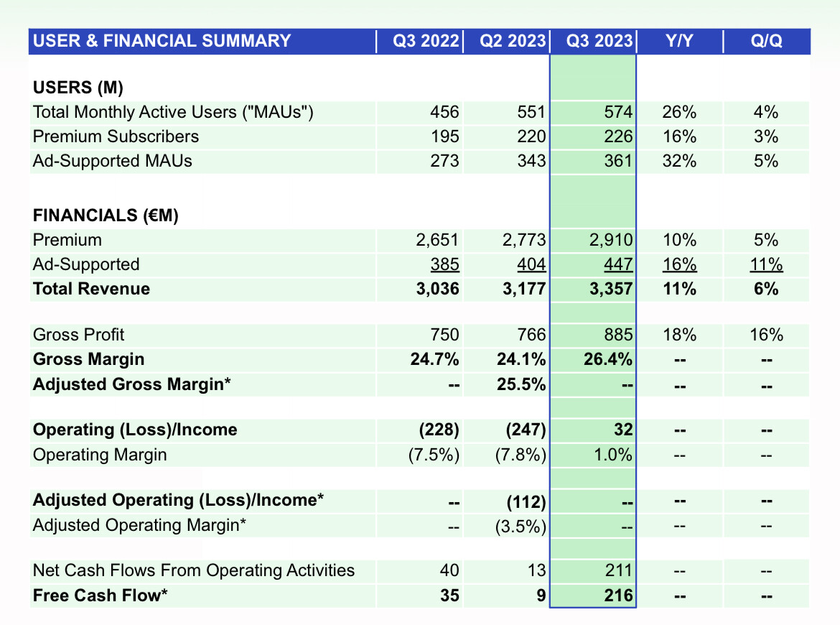This screenshot has width=840, height=625.
Task: Click the USER & FINANCIAL SUMMARY title
Action: 162,41
